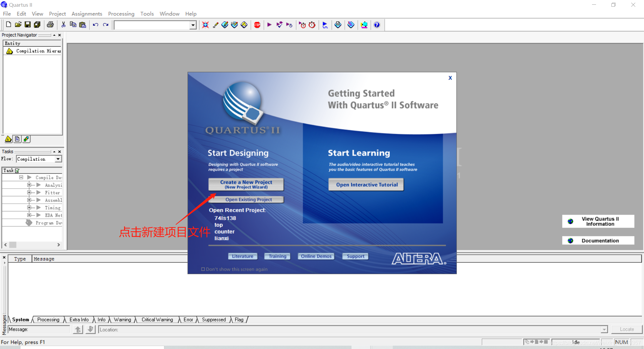Screen dimensions: 644x349
Task: Switch to the Processing messages tab
Action: click(48, 319)
